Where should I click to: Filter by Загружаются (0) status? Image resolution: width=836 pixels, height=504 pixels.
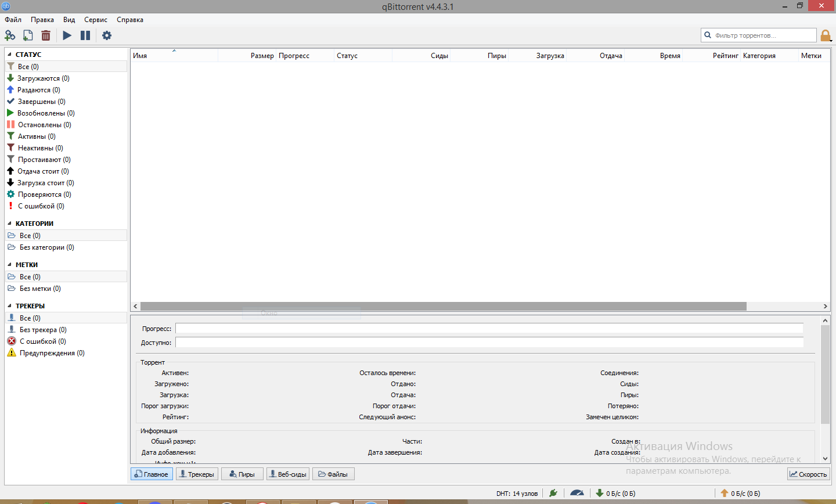66,78
